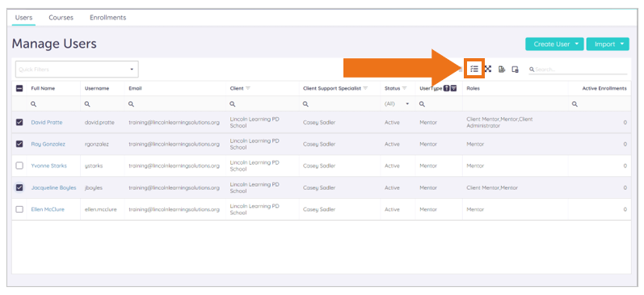Click the Mentor user type in Jacqueline Boyles's row

(x=428, y=188)
